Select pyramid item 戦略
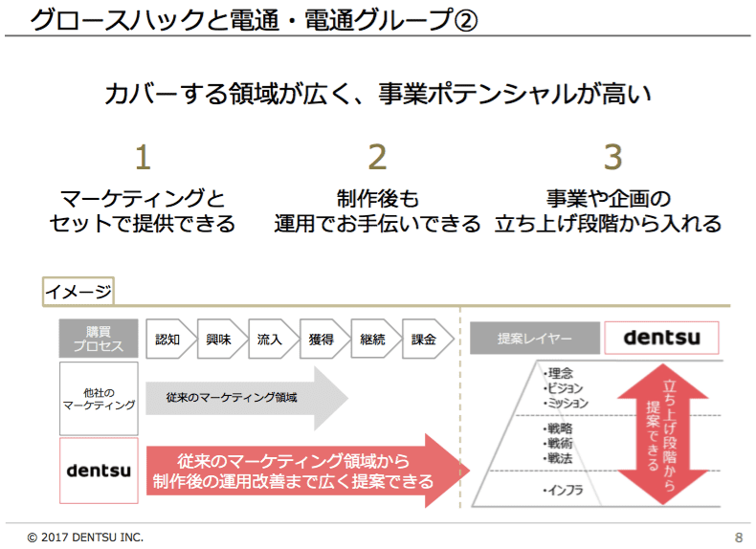Screen dimensions: 756x549 [558, 428]
